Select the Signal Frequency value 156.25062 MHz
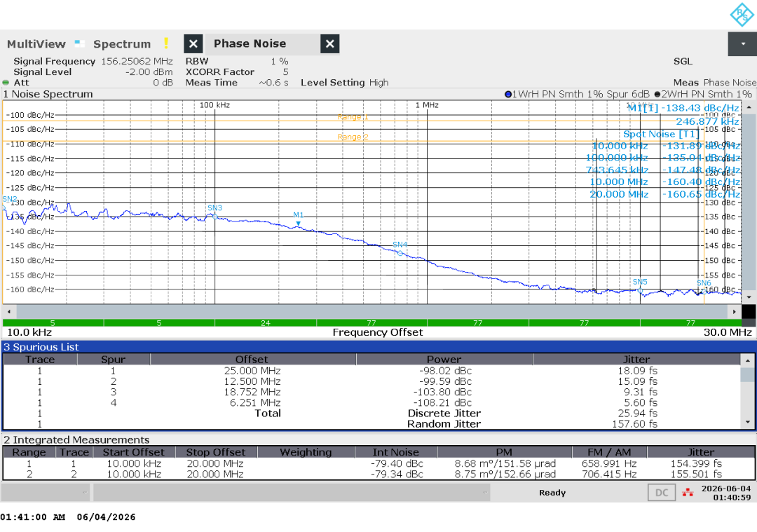The image size is (757, 532). [137, 61]
